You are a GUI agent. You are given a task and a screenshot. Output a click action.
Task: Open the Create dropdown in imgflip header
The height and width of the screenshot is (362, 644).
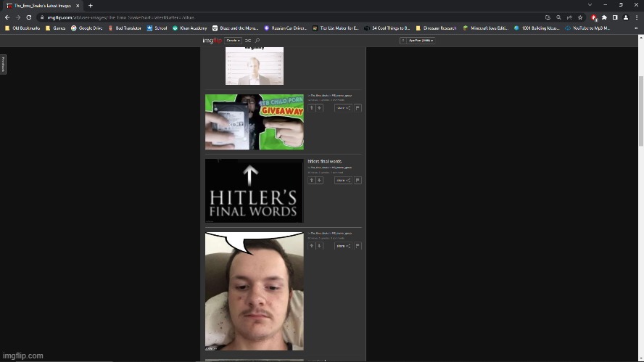(233, 41)
